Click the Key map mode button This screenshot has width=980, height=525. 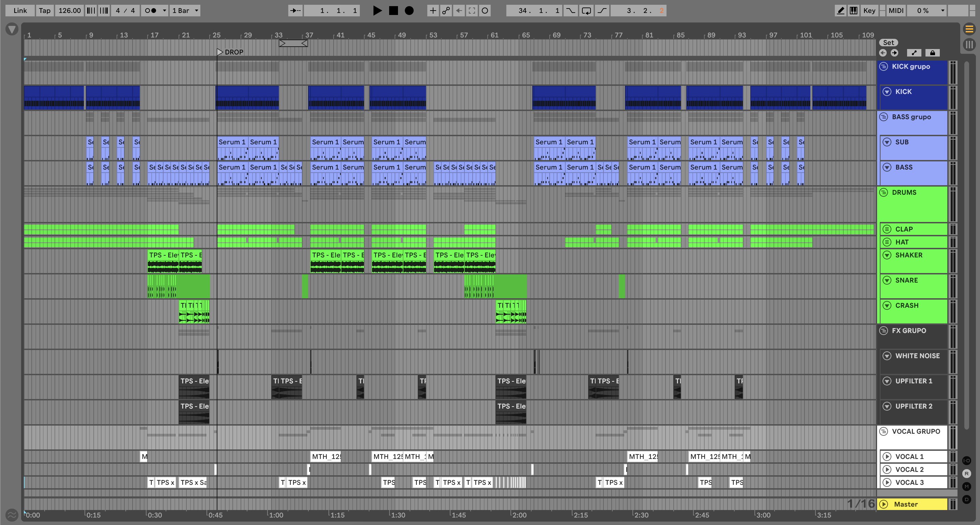pos(869,11)
